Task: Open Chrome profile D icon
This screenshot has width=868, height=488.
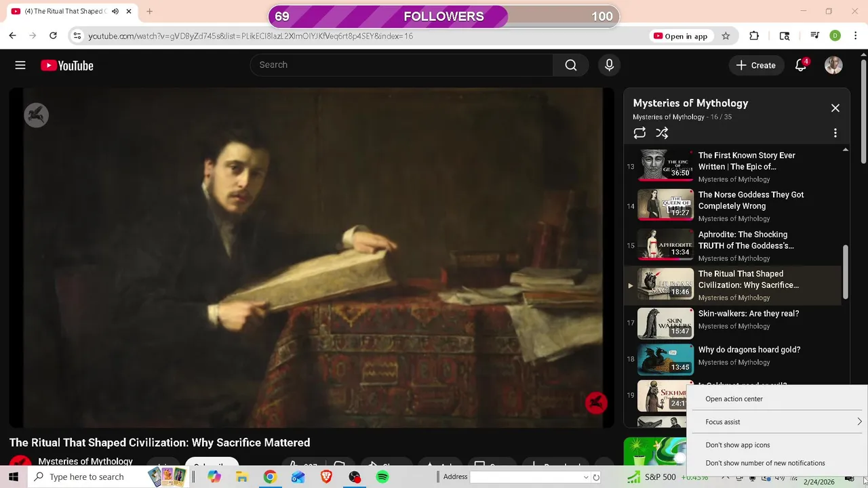Action: [835, 36]
